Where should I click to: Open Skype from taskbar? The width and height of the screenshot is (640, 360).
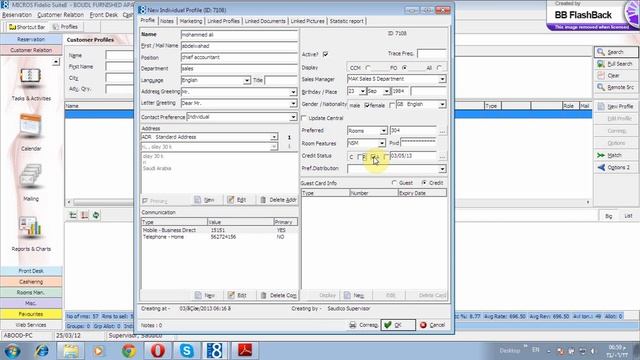(x=187, y=351)
